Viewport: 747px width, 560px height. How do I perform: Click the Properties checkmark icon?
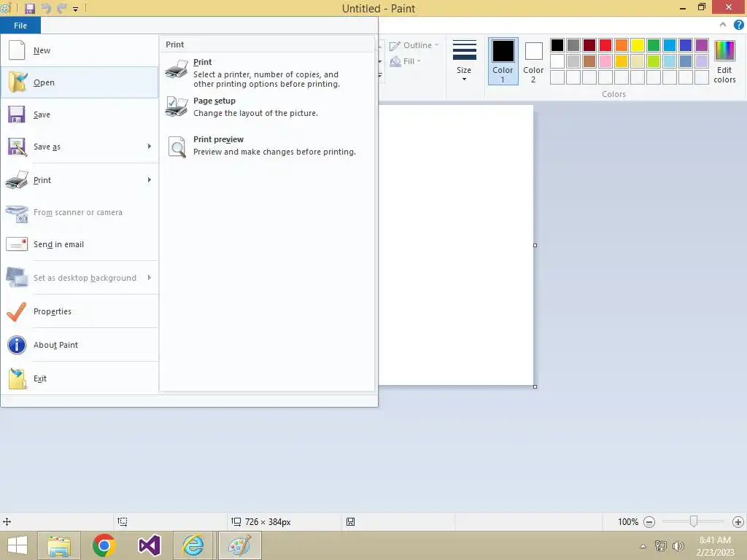[17, 311]
